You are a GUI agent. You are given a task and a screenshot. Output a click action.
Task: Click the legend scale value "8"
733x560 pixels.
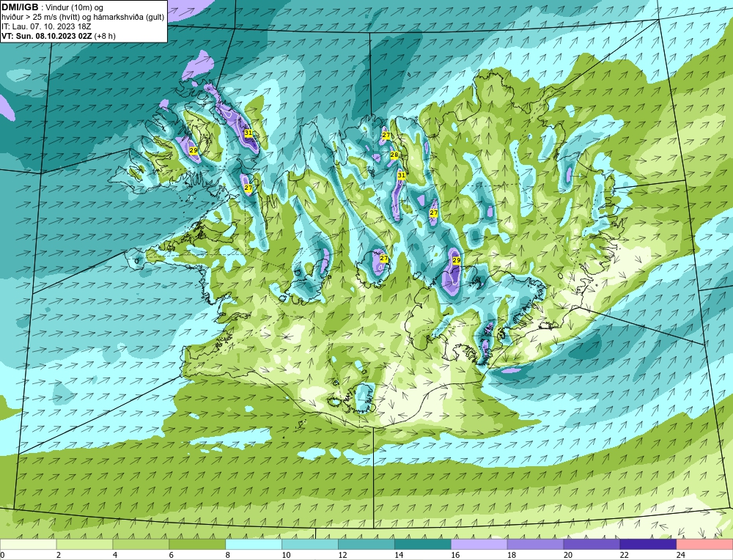[228, 556]
